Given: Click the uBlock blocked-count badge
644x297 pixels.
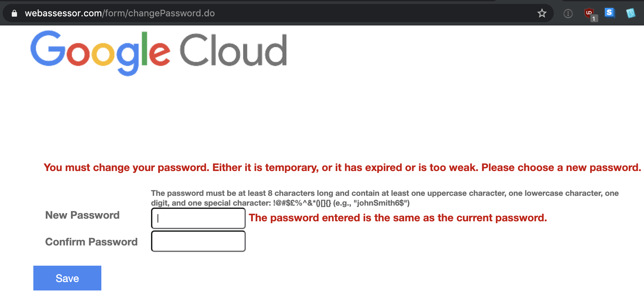Looking at the screenshot, I should [594, 19].
